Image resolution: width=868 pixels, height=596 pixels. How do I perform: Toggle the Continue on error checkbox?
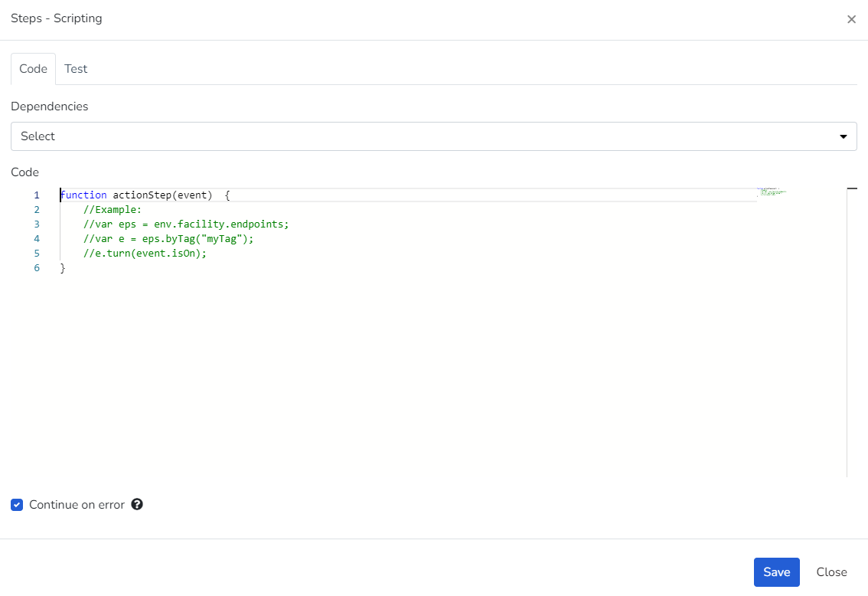pos(17,505)
